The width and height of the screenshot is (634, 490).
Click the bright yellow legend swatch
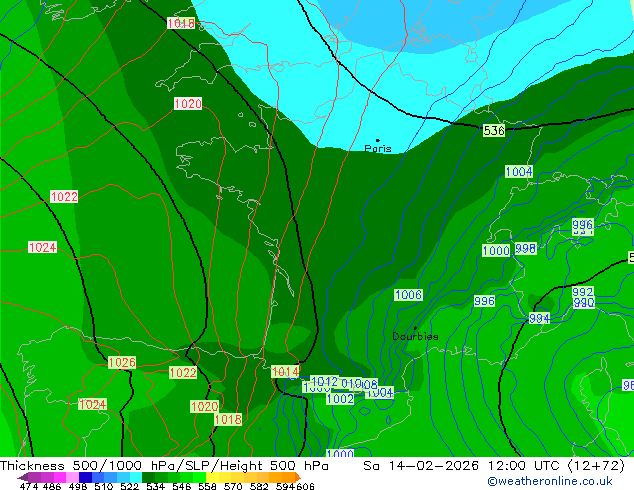pos(212,477)
